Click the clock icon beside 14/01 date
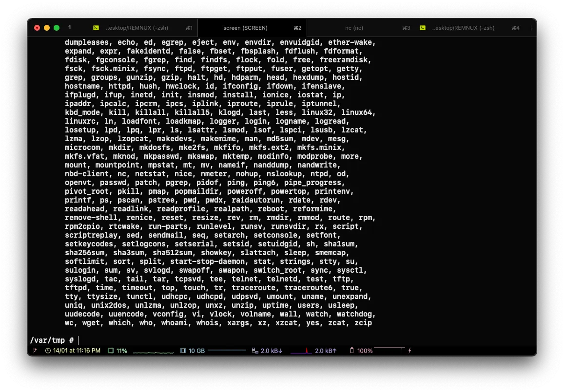The width and height of the screenshot is (564, 392). [48, 351]
